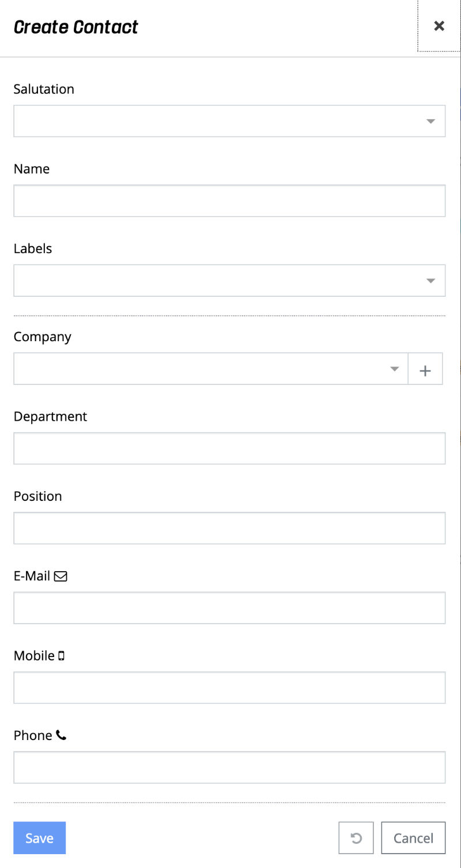Click the Save button
461x868 pixels.
coord(39,838)
